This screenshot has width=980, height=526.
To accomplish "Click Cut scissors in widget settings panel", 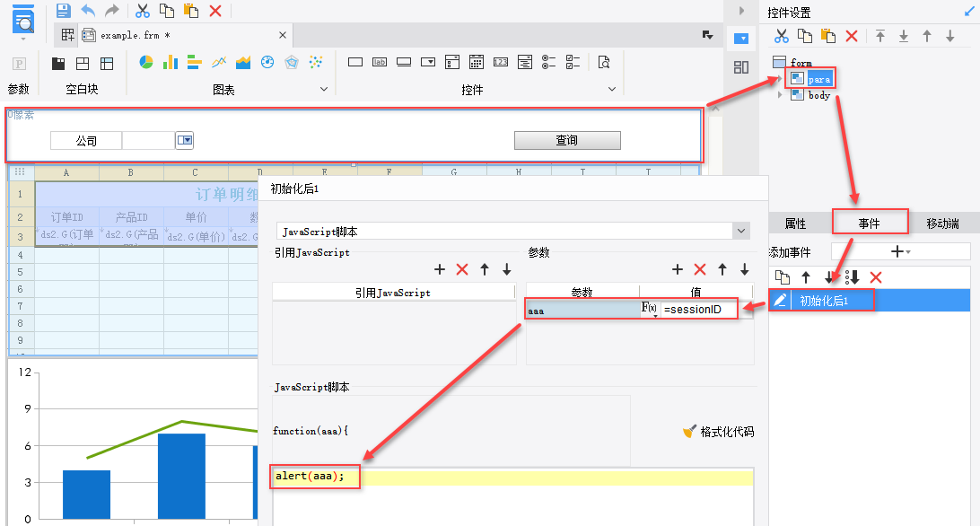I will coord(782,36).
